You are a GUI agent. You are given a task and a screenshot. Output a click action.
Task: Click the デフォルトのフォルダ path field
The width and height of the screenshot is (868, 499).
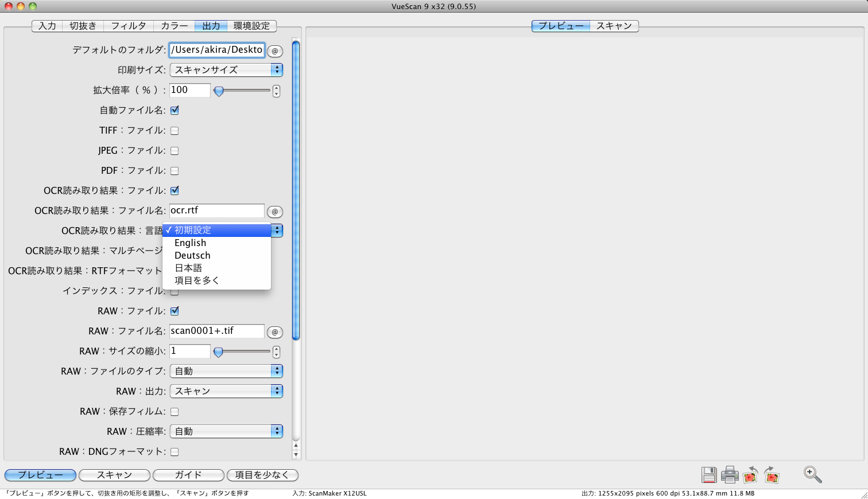click(x=217, y=50)
